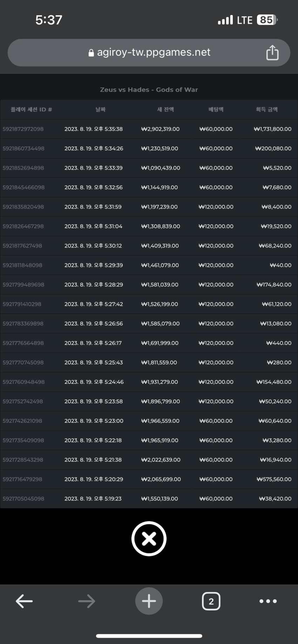
Task: Tap the lock icon beside the URL
Action: tap(91, 53)
